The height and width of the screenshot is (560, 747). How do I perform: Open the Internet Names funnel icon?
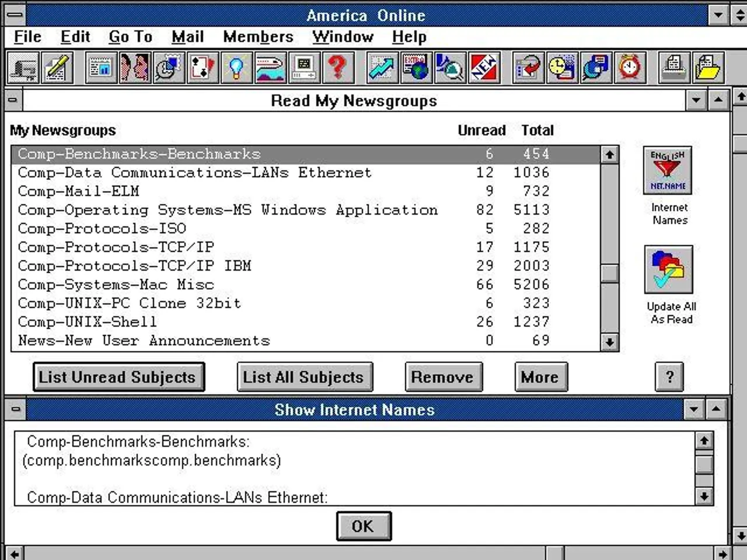[x=668, y=170]
